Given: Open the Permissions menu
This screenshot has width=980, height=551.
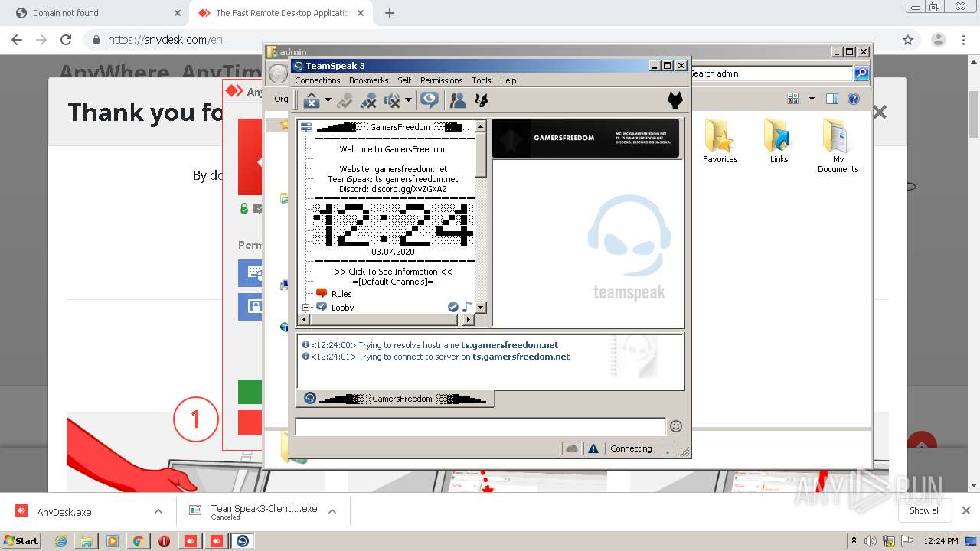Looking at the screenshot, I should click(441, 80).
